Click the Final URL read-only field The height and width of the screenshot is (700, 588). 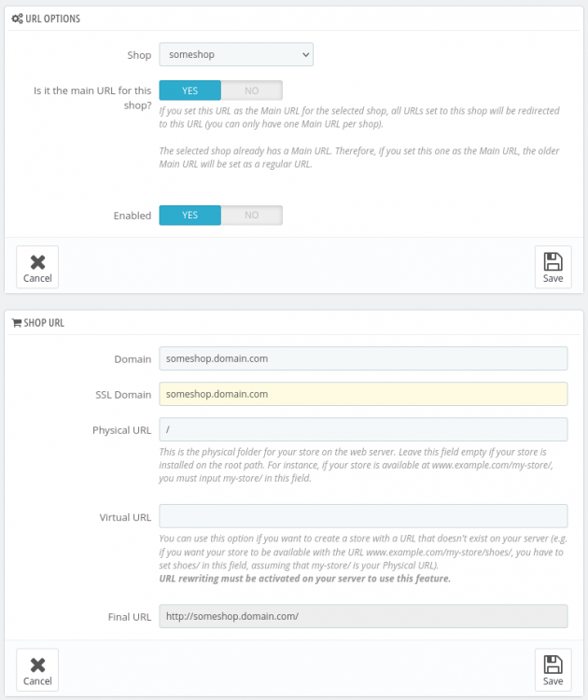click(x=363, y=616)
